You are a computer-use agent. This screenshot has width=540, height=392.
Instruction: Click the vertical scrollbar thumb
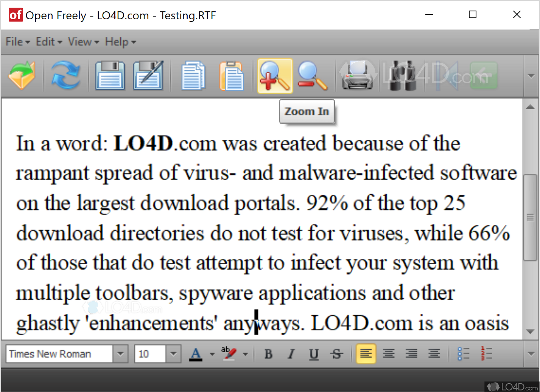530,217
